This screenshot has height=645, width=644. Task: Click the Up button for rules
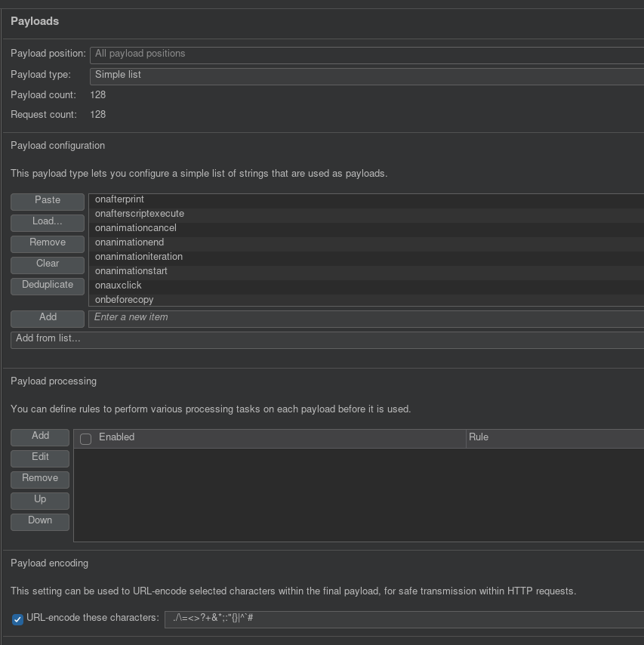click(40, 500)
